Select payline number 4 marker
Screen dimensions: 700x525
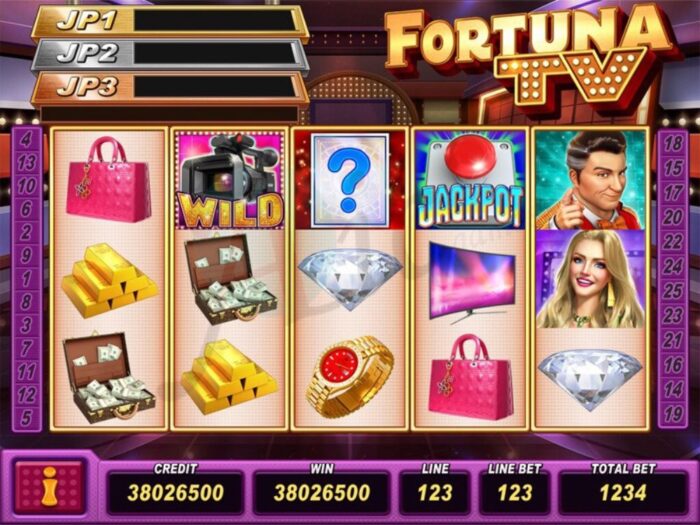click(26, 140)
